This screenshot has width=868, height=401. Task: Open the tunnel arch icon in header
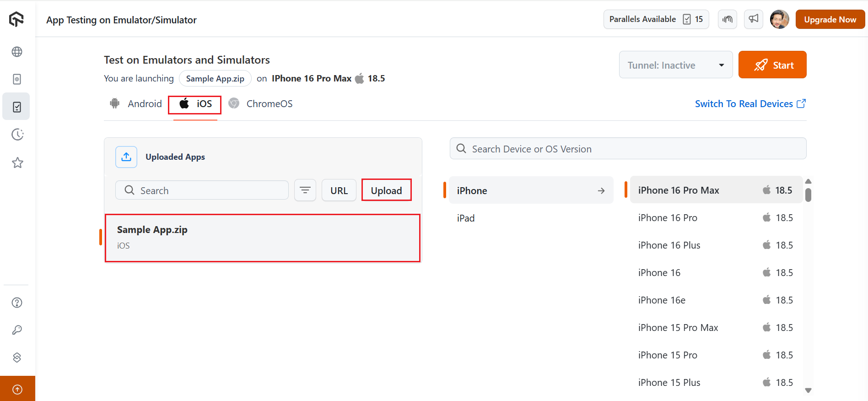click(728, 19)
